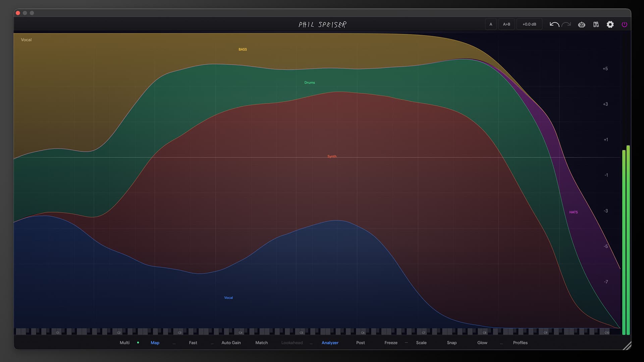This screenshot has width=644, height=362.
Task: Toggle the Map mode
Action: pos(155,343)
